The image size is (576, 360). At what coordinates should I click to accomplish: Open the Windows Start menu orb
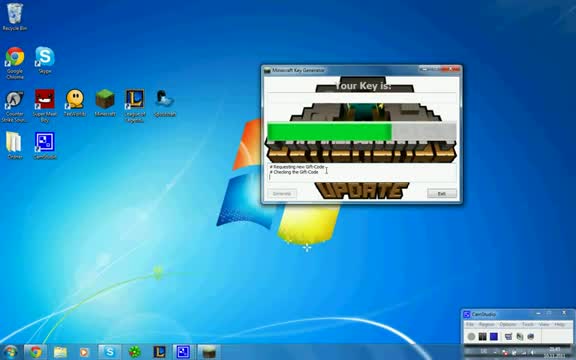coord(10,352)
